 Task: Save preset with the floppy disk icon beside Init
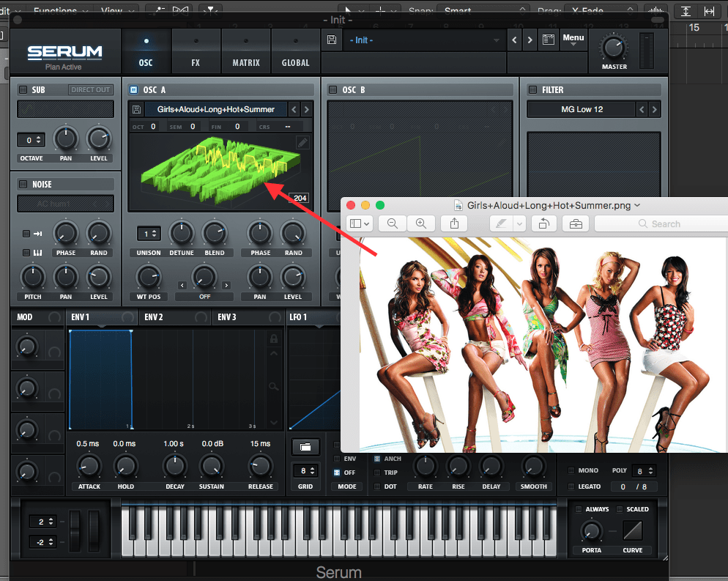coord(332,40)
